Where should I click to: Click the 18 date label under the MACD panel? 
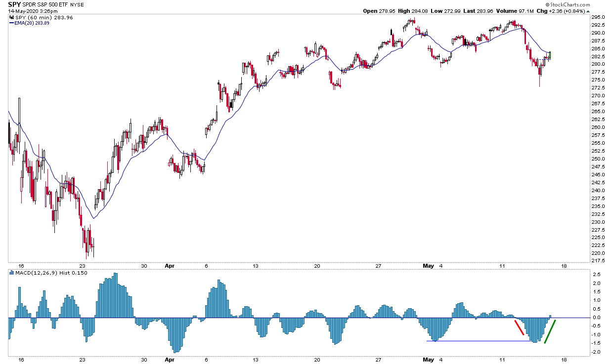[x=563, y=360]
